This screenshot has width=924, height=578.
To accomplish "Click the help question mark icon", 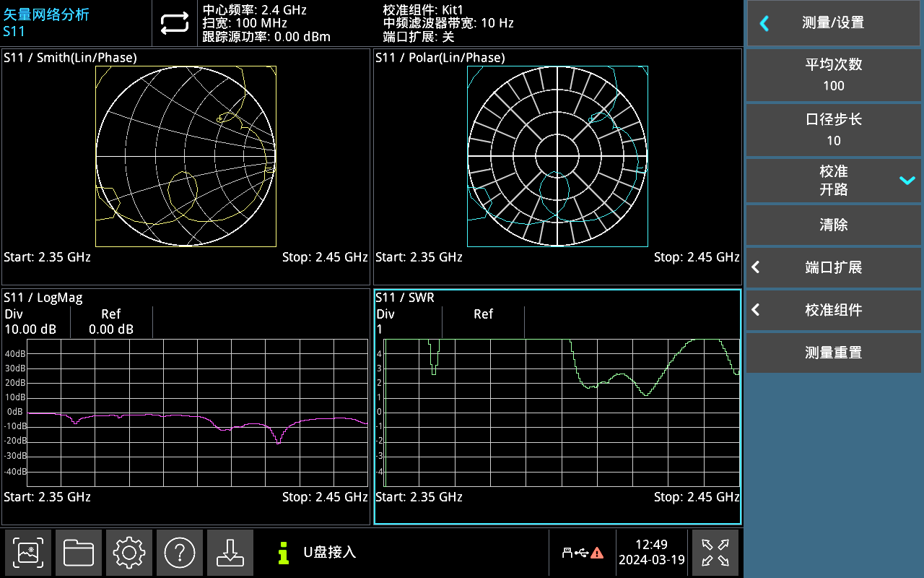I will point(180,553).
